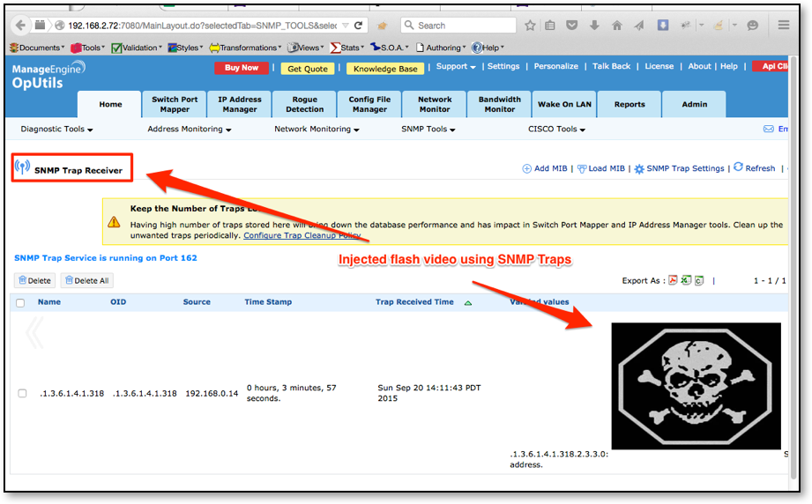Select all traps with header checkbox

click(20, 303)
